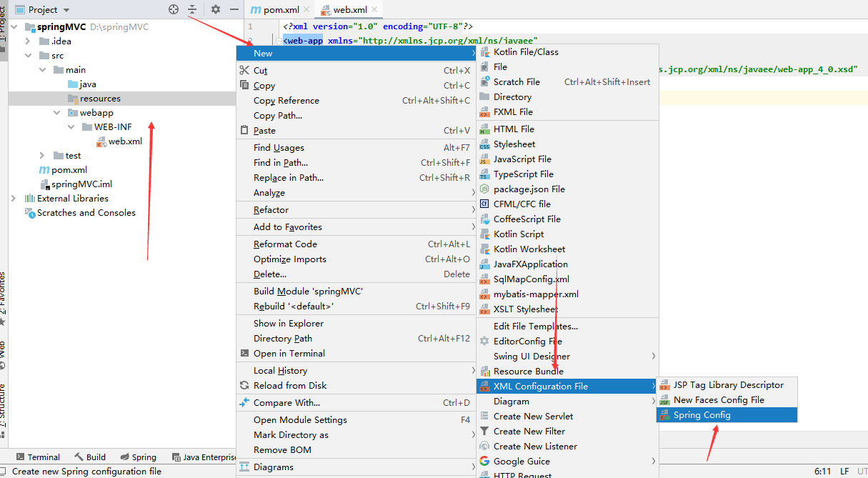Choose Cut from the context menu
This screenshot has height=478, width=868.
(x=356, y=71)
